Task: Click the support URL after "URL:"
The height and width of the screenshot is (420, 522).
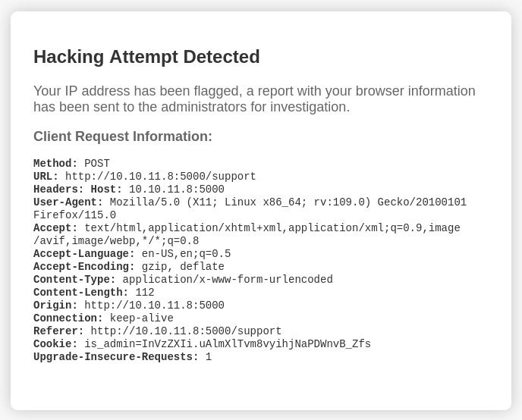Action: pos(160,177)
